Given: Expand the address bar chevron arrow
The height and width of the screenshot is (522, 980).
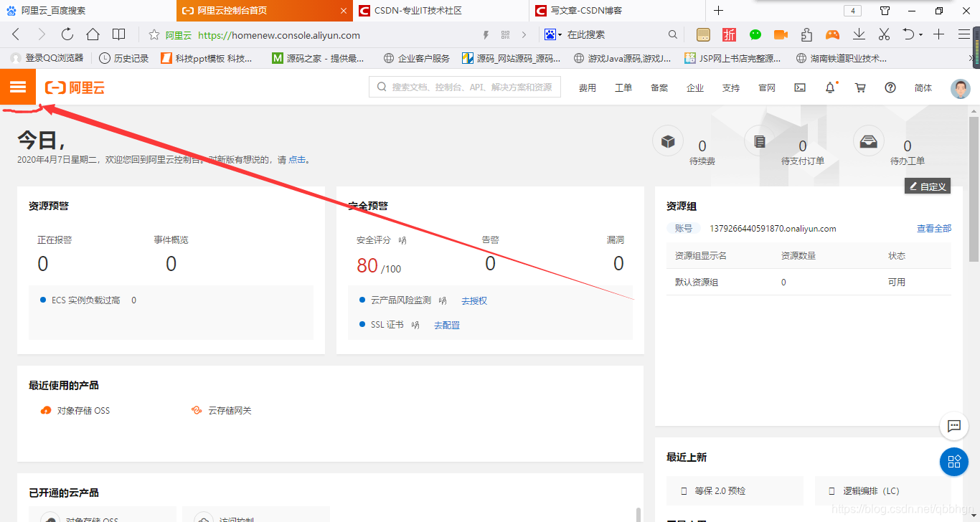Looking at the screenshot, I should [524, 34].
